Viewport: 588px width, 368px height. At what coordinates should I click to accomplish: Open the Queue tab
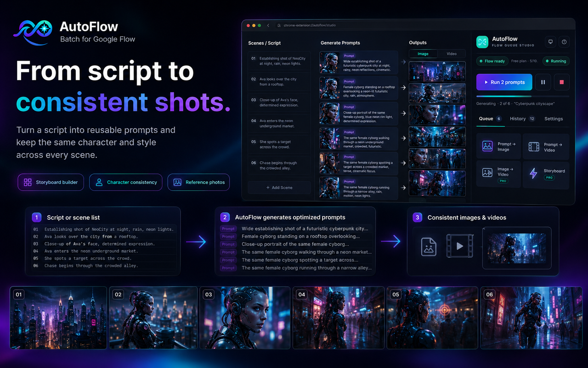pos(490,119)
